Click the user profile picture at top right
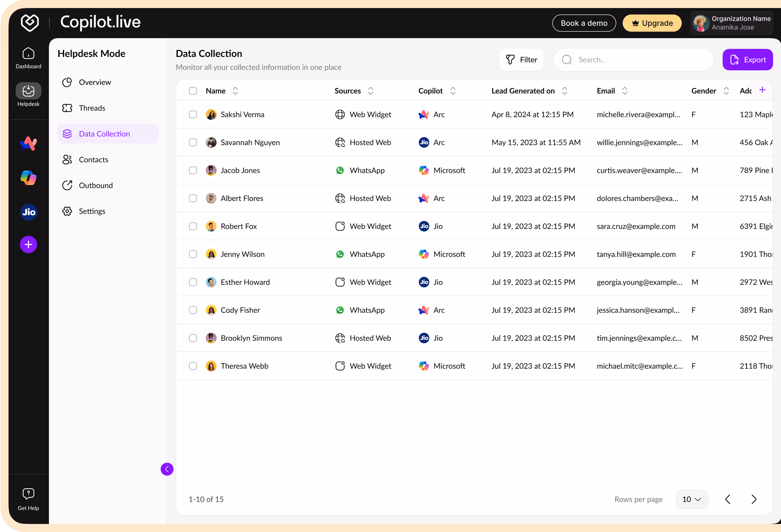 [x=700, y=23]
